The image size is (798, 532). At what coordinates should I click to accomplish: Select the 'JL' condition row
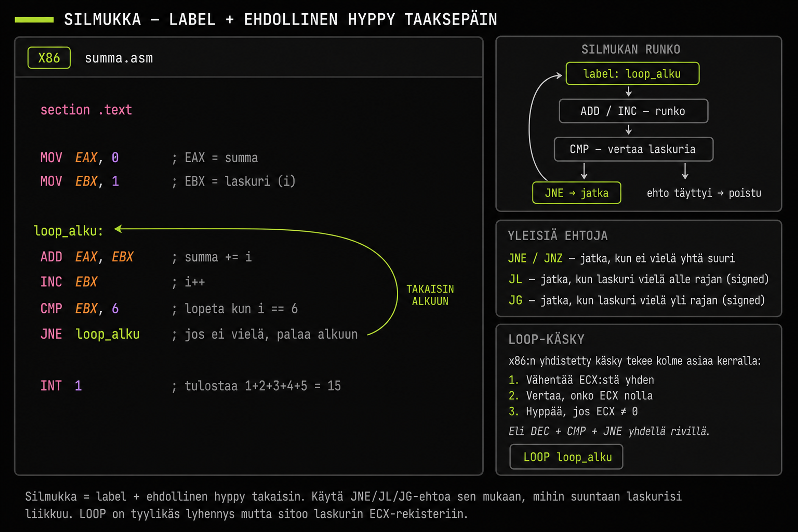[x=639, y=279]
